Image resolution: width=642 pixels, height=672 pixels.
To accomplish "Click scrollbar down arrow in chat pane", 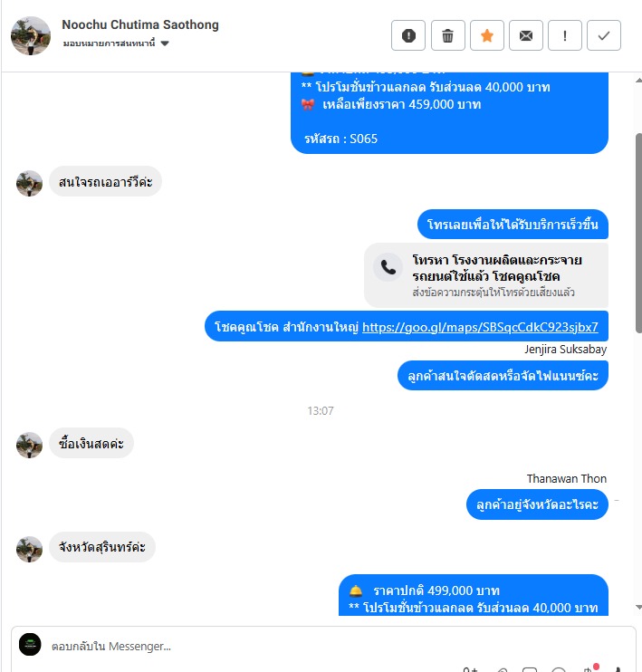I will (x=638, y=607).
